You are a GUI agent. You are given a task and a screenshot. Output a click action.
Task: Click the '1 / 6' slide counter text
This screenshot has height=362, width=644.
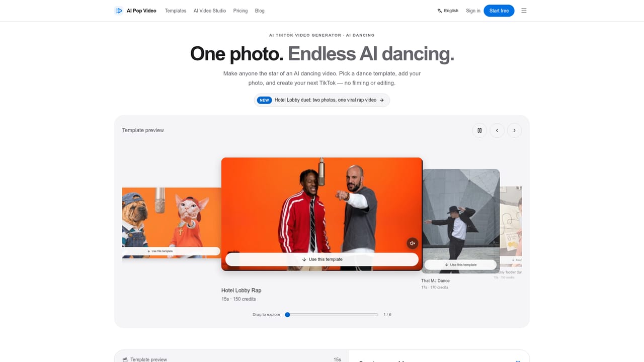point(387,315)
